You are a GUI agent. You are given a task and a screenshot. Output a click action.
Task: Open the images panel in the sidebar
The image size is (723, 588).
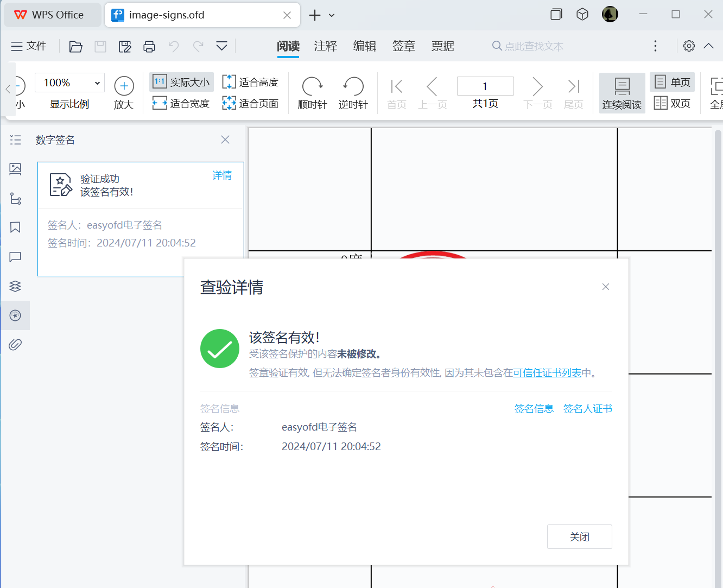(15, 169)
